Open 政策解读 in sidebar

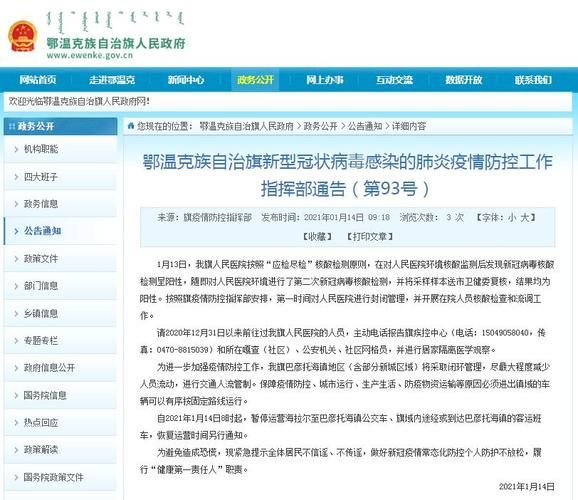pyautogui.click(x=41, y=450)
